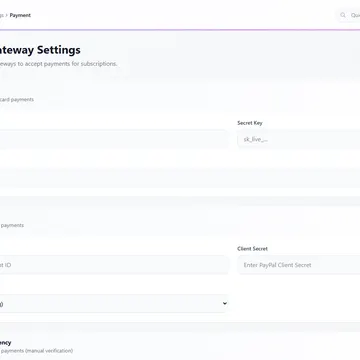
Task: Focus the PayPal Client ID input field
Action: [114, 265]
